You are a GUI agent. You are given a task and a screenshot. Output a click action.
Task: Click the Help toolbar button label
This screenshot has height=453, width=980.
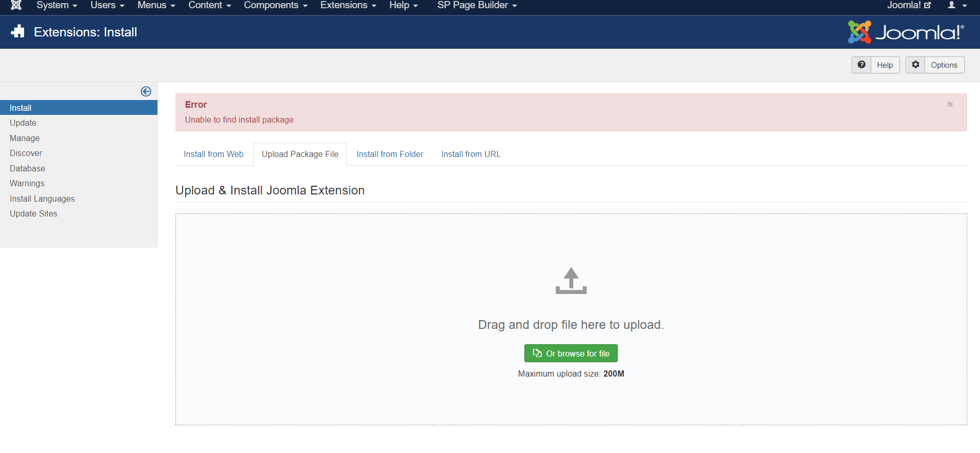click(885, 65)
